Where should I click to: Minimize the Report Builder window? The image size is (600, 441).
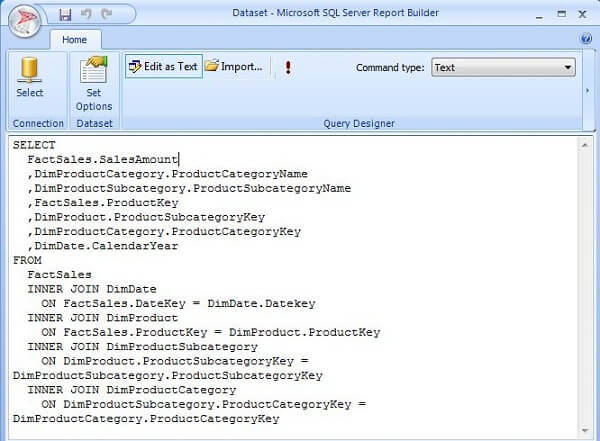540,15
